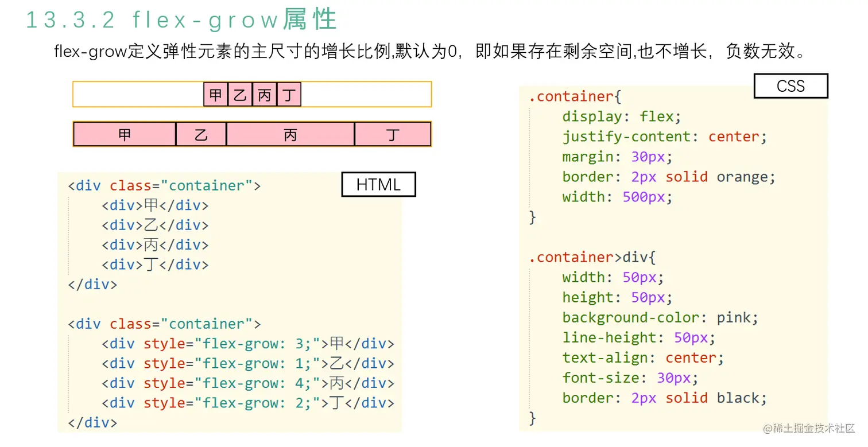Click the "justify-content: center;" line
Screen dimensions: 868x447
click(x=665, y=137)
